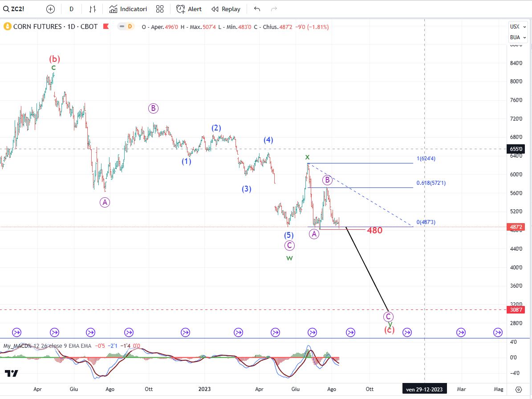Screen dimensions: 532x399
Task: Select the red 487'2 last price label
Action: point(516,227)
